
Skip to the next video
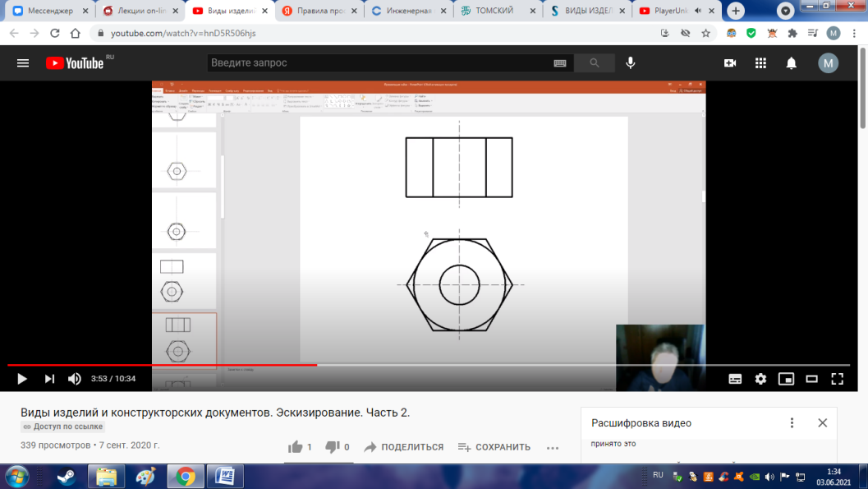tap(49, 379)
